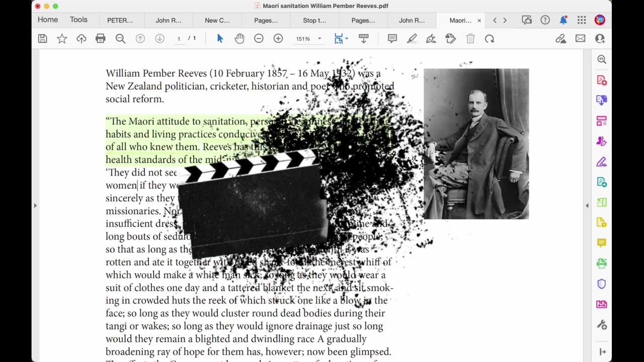Click the screen share icon
644x362 pixels.
point(527,20)
